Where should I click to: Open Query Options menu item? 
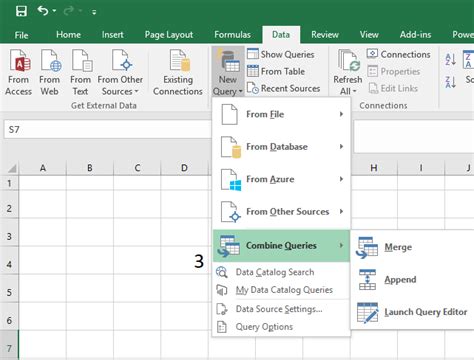[x=281, y=327]
